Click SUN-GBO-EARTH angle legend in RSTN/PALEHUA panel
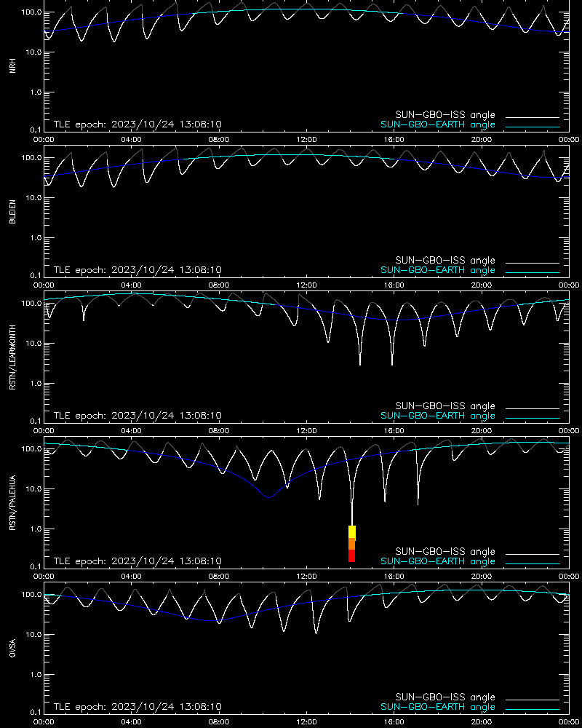This screenshot has height=728, width=582. tap(438, 561)
